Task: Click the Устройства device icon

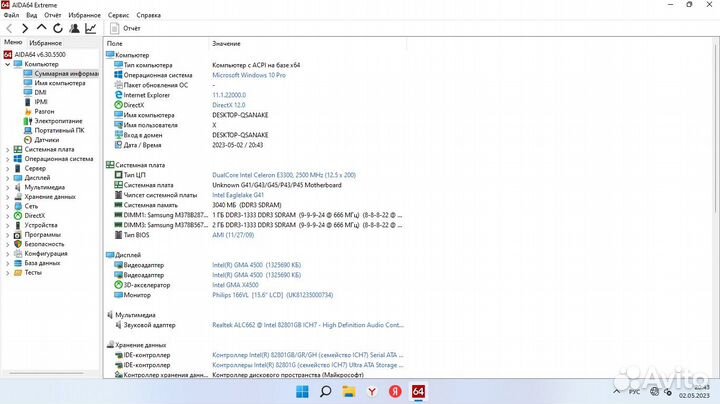Action: [x=18, y=225]
